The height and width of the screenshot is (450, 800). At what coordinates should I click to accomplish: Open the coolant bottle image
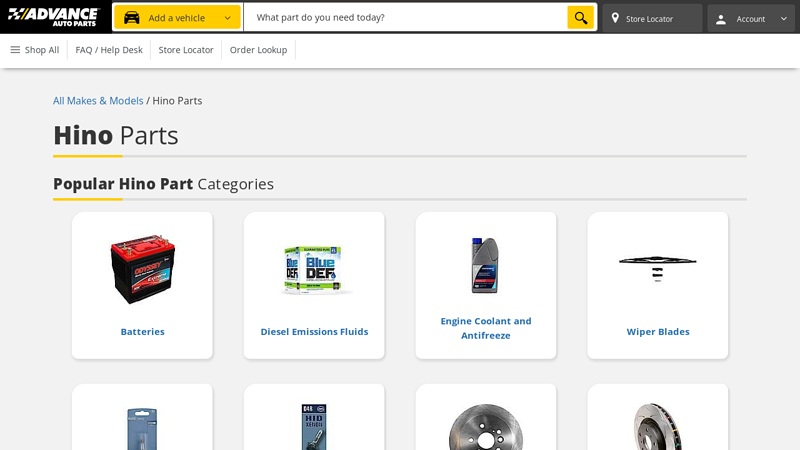[485, 265]
